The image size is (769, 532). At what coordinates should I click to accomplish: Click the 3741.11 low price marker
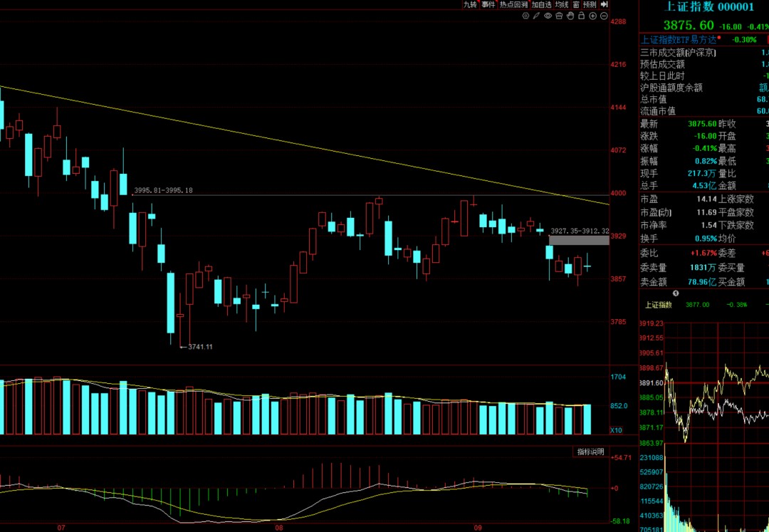tap(200, 347)
